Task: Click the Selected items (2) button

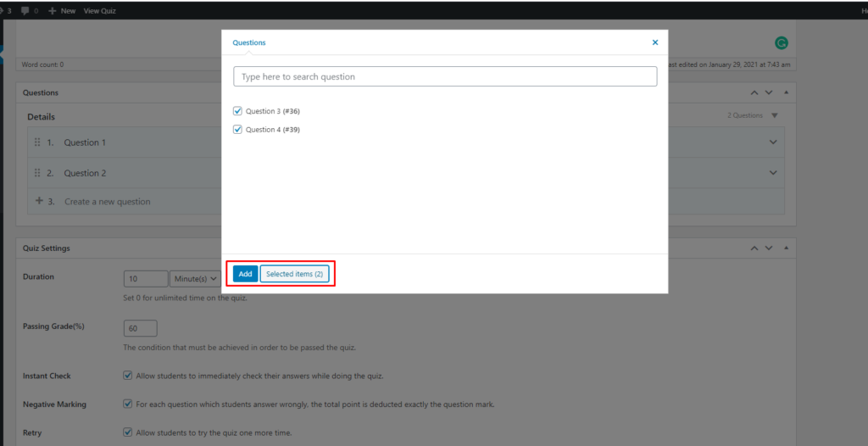Action: point(294,274)
